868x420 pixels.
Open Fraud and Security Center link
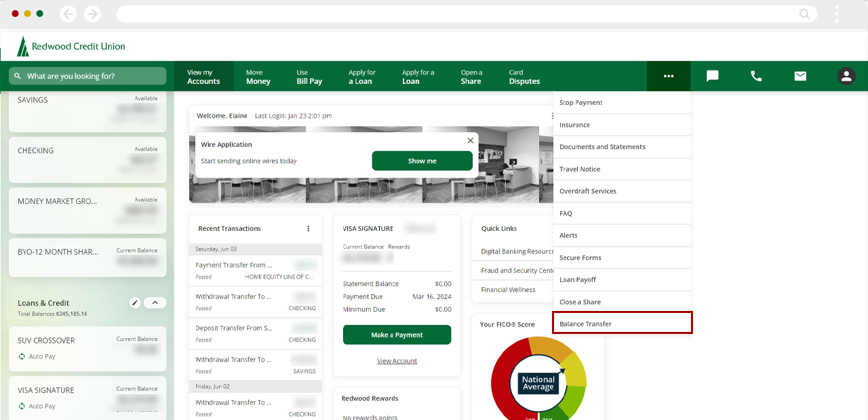pyautogui.click(x=517, y=270)
